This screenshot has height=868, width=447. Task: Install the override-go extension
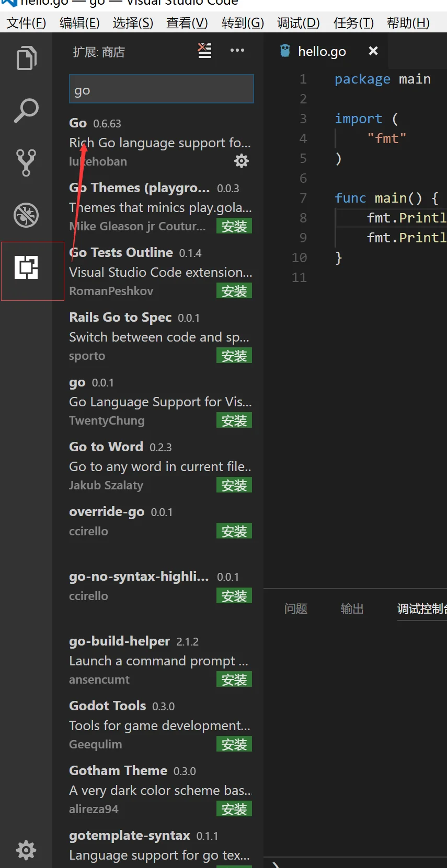coord(234,531)
